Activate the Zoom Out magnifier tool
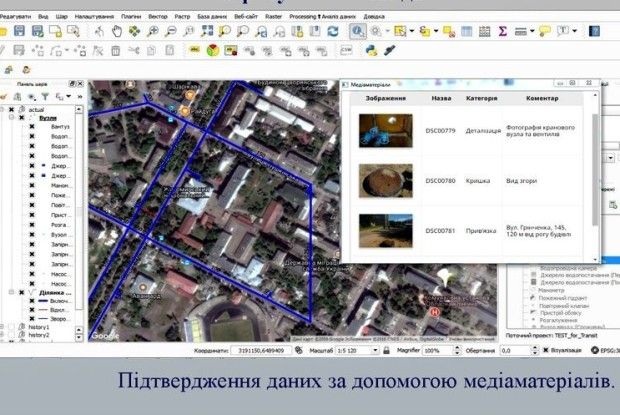This screenshot has width=620, height=415. [x=171, y=31]
